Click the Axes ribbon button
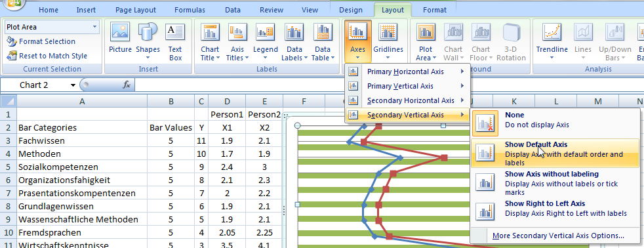The width and height of the screenshot is (644, 248). (357, 42)
